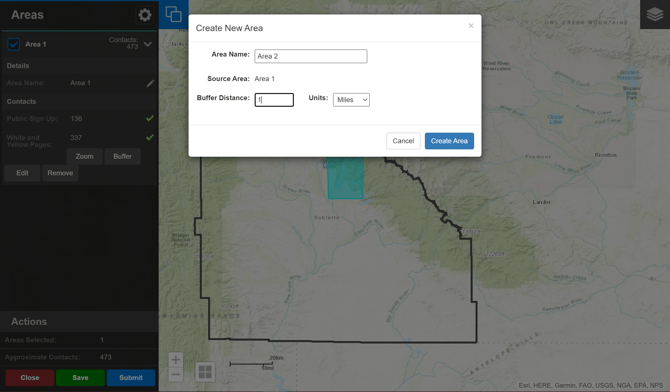The width and height of the screenshot is (670, 392).
Task: Click the Buffer button for Area 1
Action: click(x=122, y=156)
